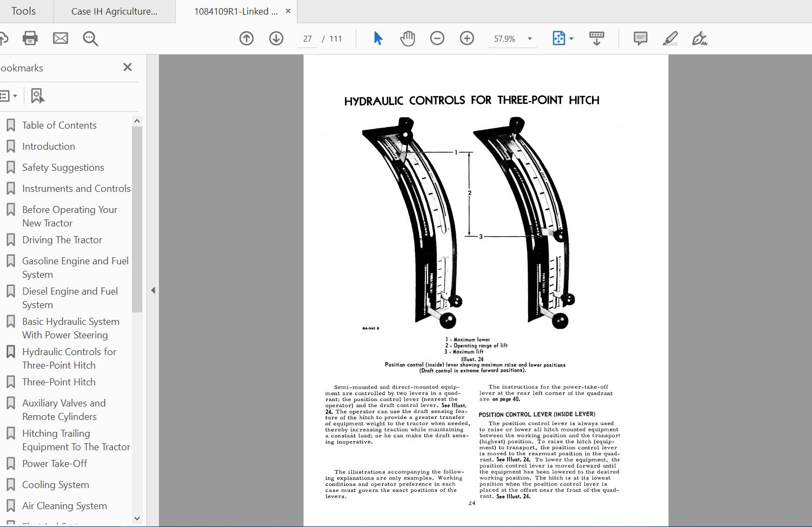Viewport: 812px width, 527px height.
Task: Open Basic Hydraulic System With Power Steering
Action: [x=71, y=328]
